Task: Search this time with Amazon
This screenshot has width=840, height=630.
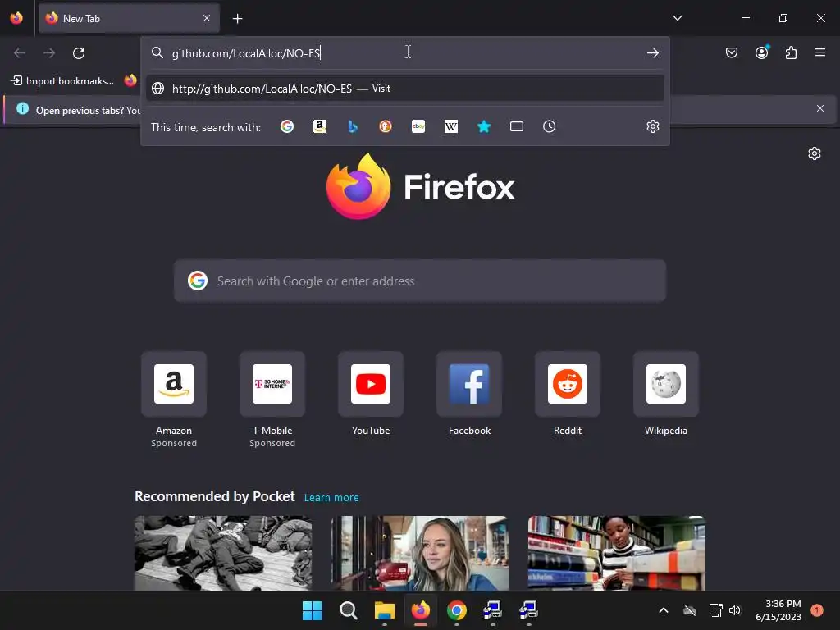Action: (x=320, y=126)
